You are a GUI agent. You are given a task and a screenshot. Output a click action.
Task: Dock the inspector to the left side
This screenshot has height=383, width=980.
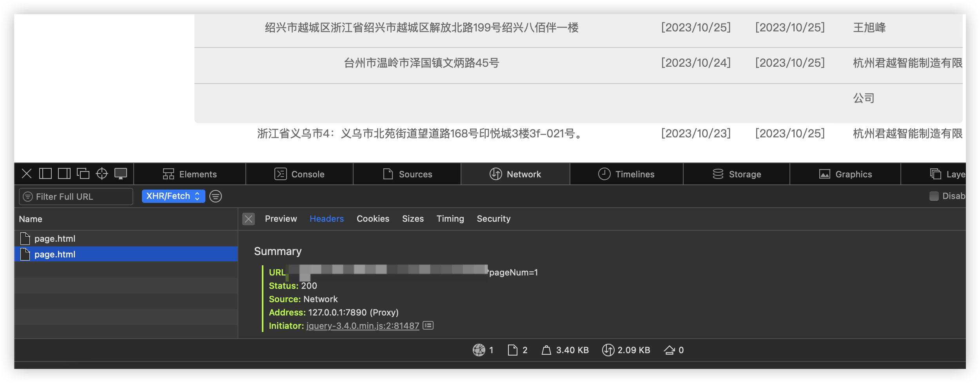[46, 173]
